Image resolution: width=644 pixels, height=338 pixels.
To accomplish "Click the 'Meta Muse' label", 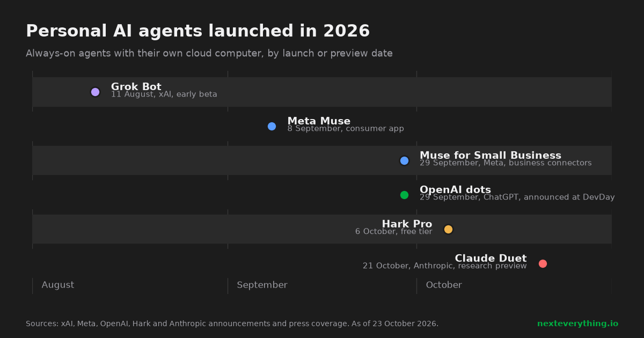I will (x=319, y=121).
